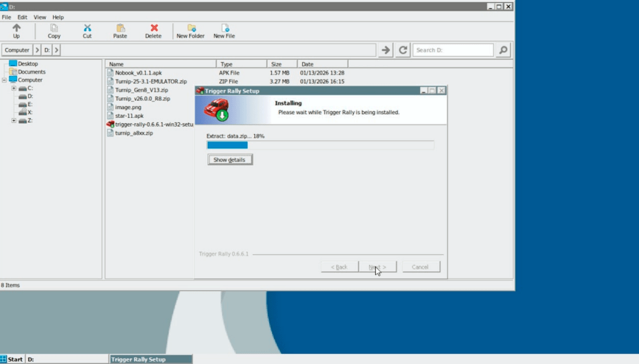The width and height of the screenshot is (639, 364).
Task: Click the Paste clipboard icon
Action: pos(120,28)
